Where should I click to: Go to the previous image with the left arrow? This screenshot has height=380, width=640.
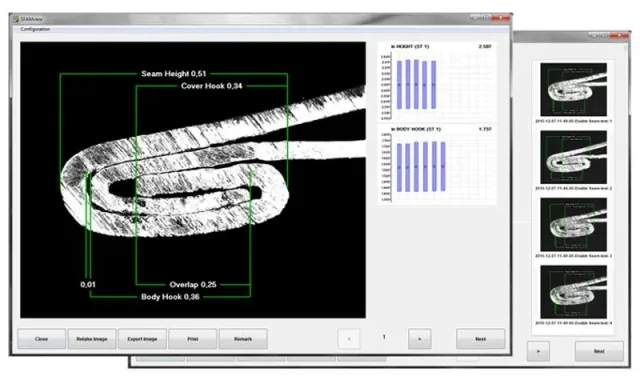[x=349, y=339]
